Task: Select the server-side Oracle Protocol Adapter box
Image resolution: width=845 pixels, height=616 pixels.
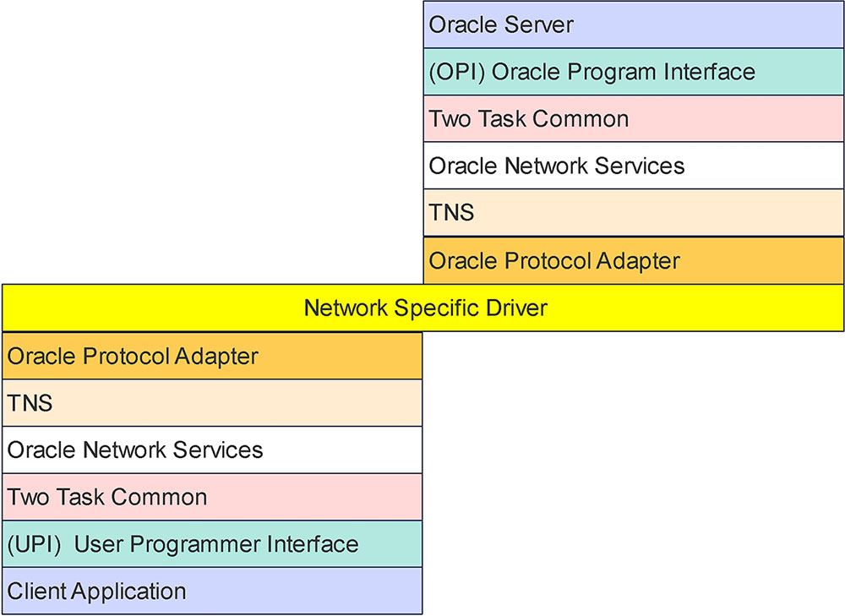Action: coord(633,260)
